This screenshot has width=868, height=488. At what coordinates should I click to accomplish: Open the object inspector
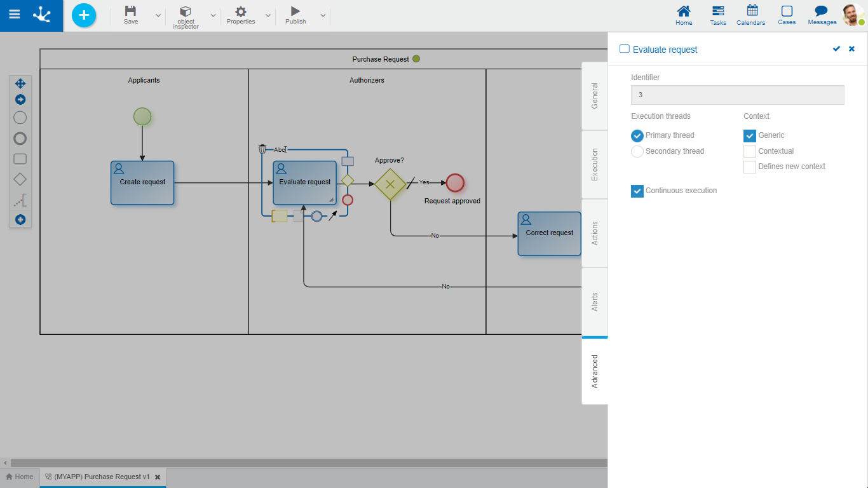pos(186,17)
